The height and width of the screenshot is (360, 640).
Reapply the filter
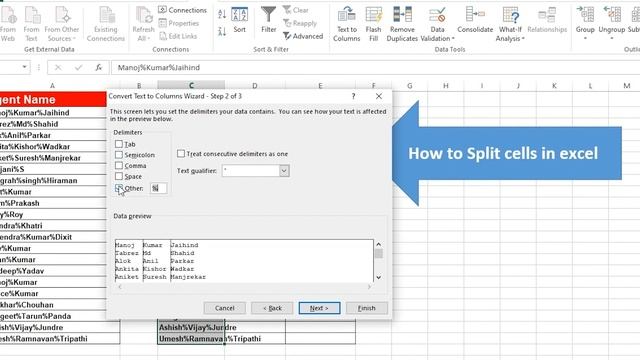300,23
